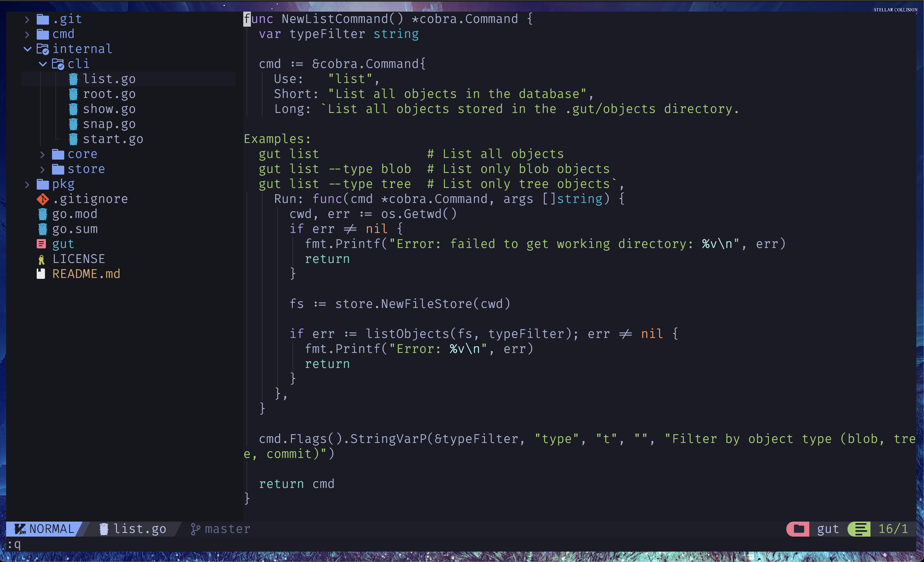Select the store folder entry
Viewport: 924px width, 562px height.
point(86,169)
